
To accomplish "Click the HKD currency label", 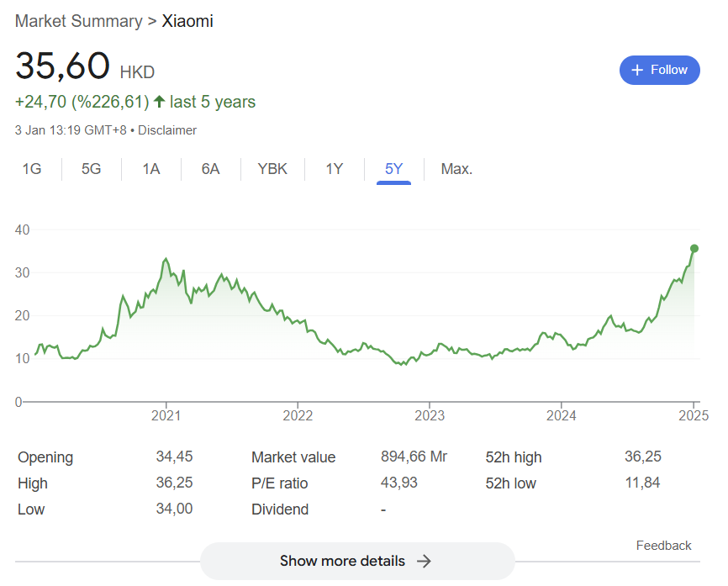I will click(x=137, y=72).
